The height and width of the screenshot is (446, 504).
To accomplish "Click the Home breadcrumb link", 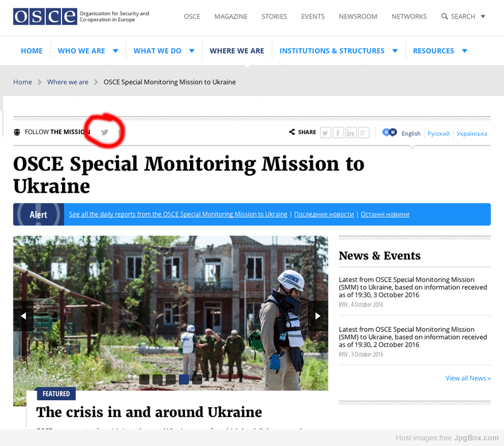I will click(22, 82).
